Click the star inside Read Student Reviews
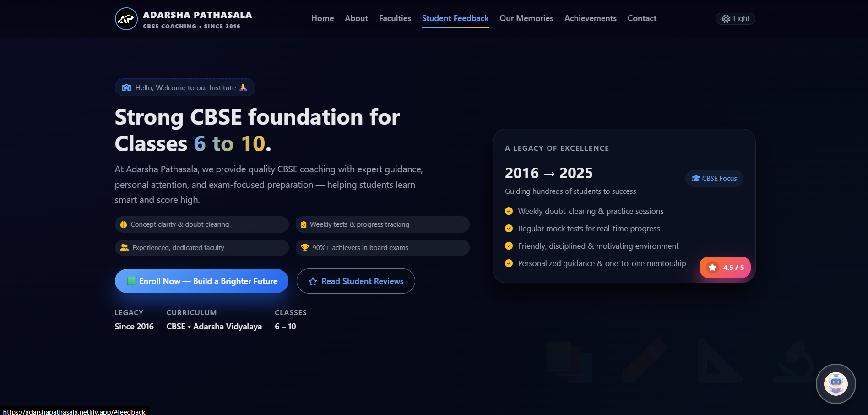This screenshot has height=415, width=868. [313, 281]
